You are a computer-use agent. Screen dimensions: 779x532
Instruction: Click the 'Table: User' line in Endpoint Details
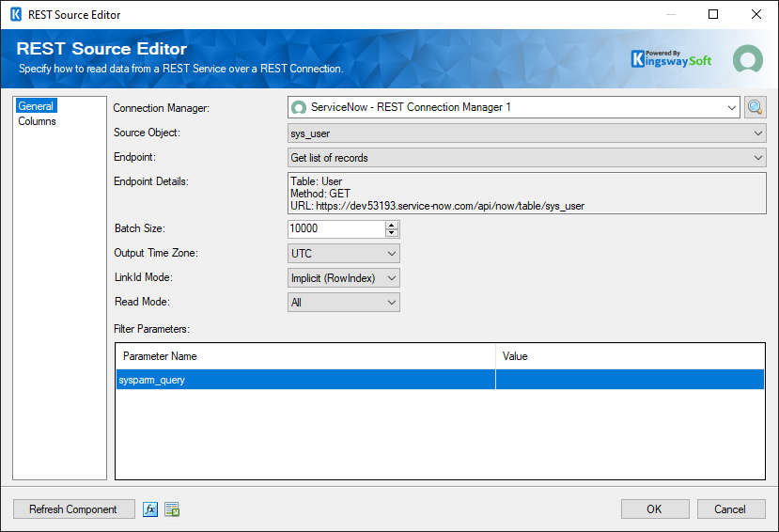click(x=316, y=181)
